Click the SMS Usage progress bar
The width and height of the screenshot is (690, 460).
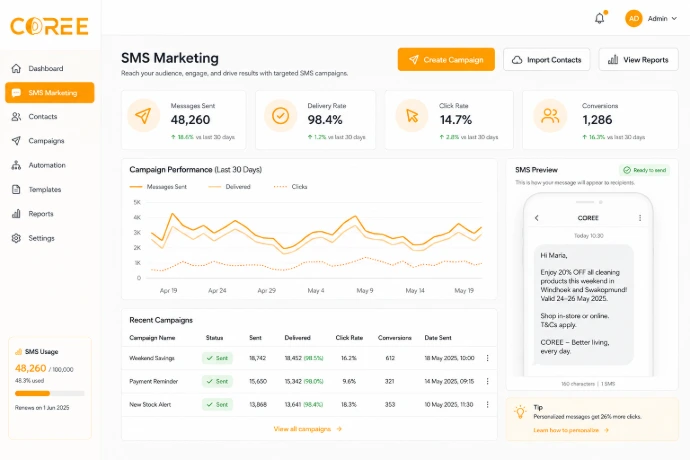pos(50,393)
